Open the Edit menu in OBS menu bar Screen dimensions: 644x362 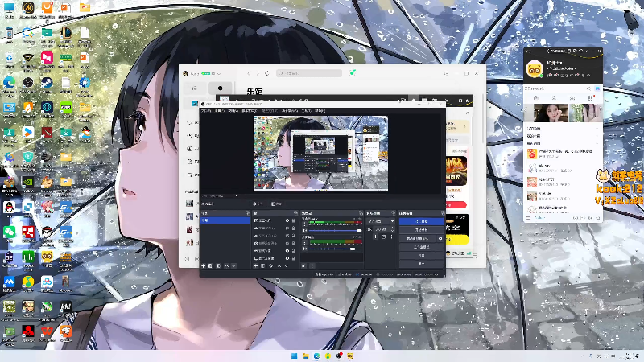[x=220, y=111]
